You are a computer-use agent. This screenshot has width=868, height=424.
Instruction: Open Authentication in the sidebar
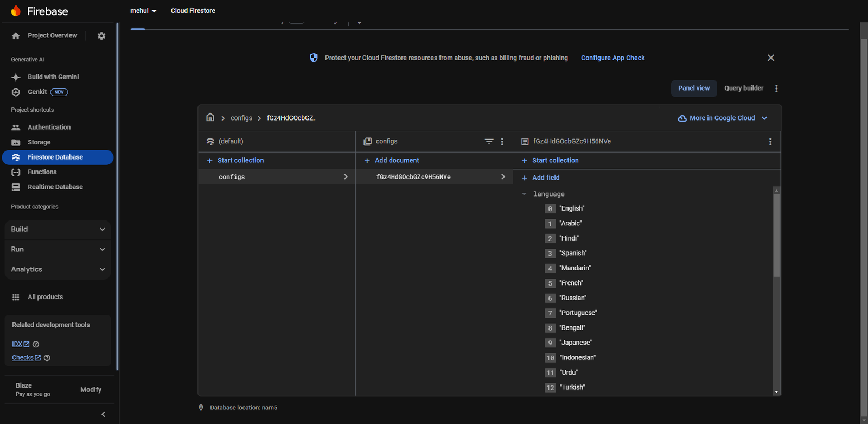(x=49, y=127)
